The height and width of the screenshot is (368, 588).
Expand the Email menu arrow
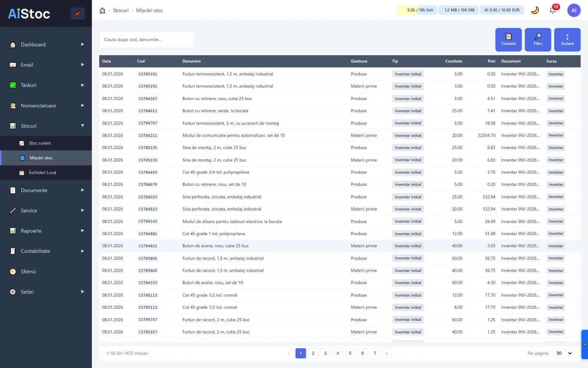(x=82, y=65)
